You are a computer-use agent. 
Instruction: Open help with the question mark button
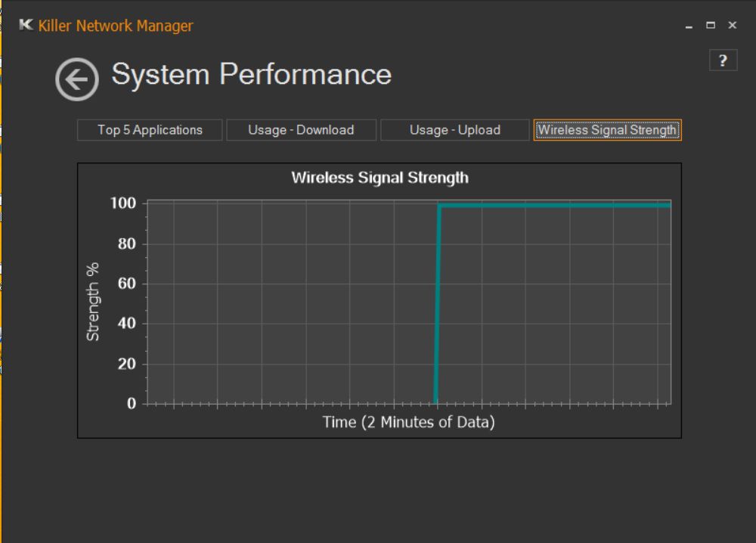pos(723,61)
